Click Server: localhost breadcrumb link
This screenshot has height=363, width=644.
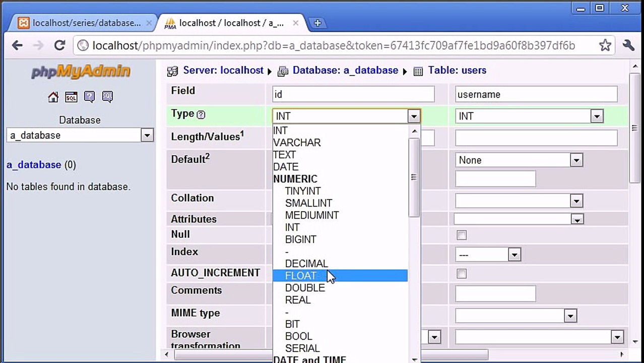tap(223, 71)
